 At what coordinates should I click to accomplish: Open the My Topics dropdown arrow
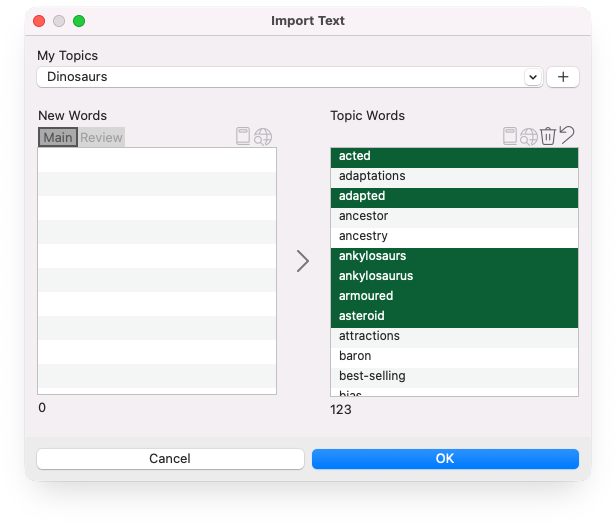(x=533, y=77)
